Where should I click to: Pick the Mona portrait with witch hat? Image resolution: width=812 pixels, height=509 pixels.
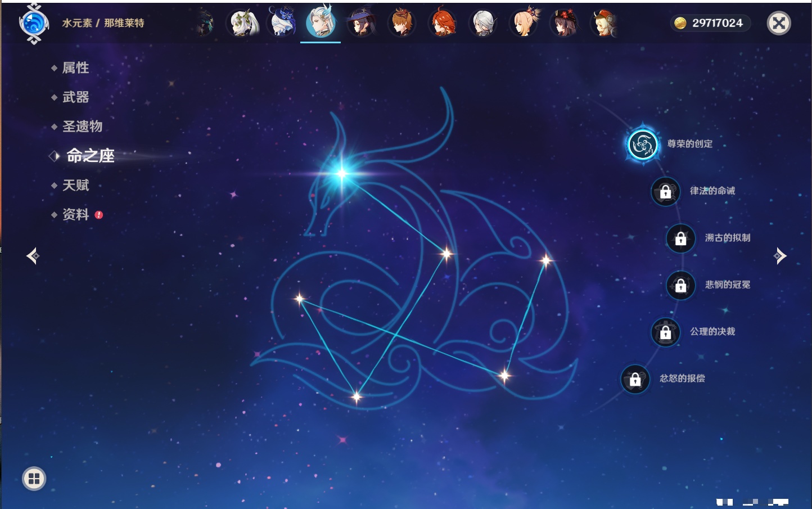tap(362, 24)
